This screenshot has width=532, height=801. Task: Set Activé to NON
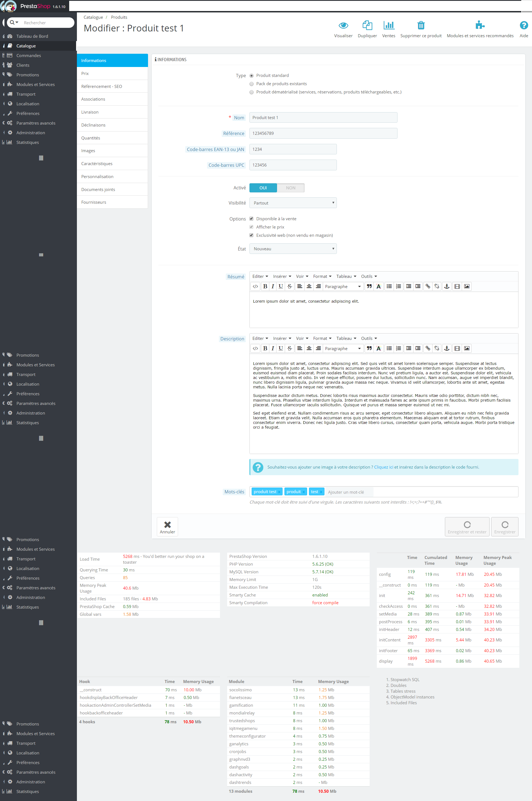(x=291, y=188)
